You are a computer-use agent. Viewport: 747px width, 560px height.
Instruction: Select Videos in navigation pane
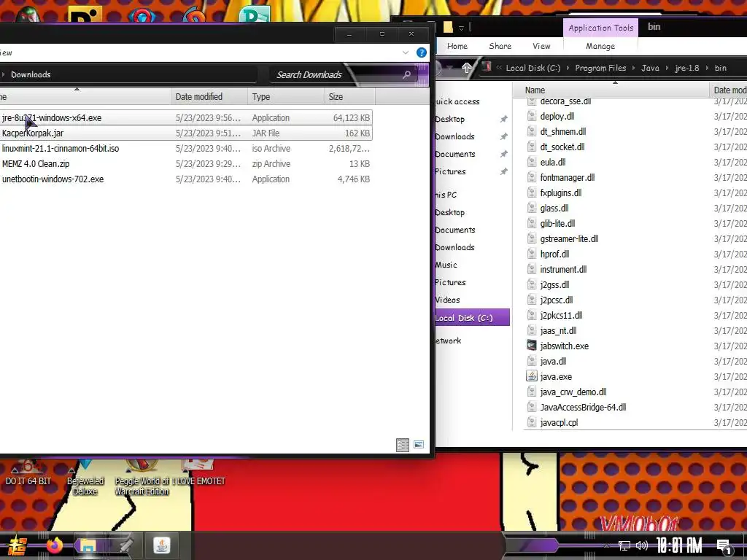[x=447, y=300]
